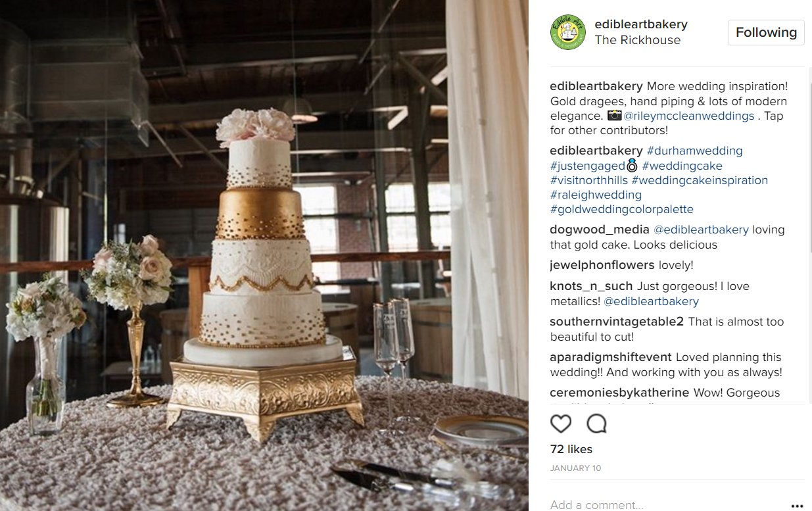The width and height of the screenshot is (812, 511).
Task: Open the edibleartbakery username in header
Action: point(640,24)
